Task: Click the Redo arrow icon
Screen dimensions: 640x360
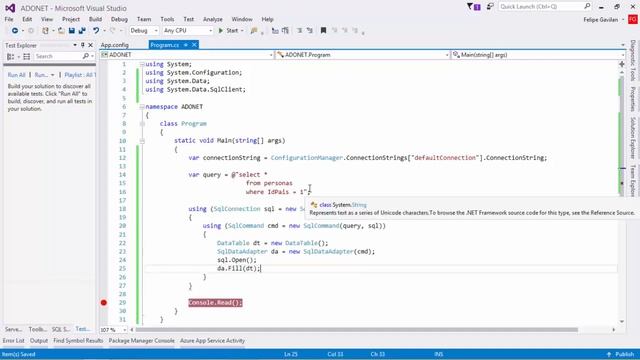Action: tap(113, 31)
